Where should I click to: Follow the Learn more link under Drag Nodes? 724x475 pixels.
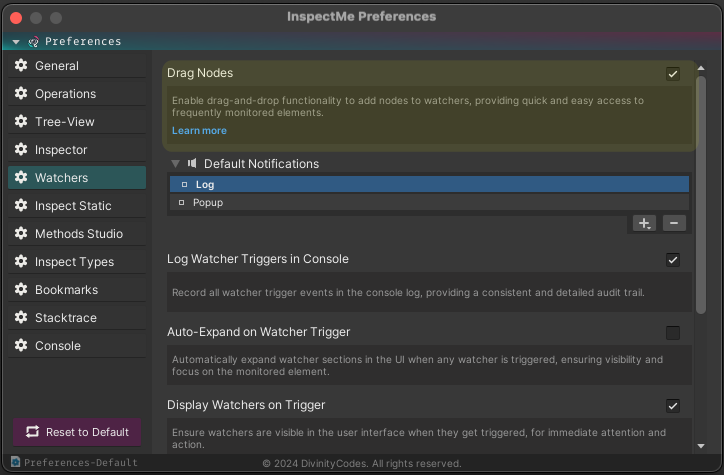click(x=199, y=131)
